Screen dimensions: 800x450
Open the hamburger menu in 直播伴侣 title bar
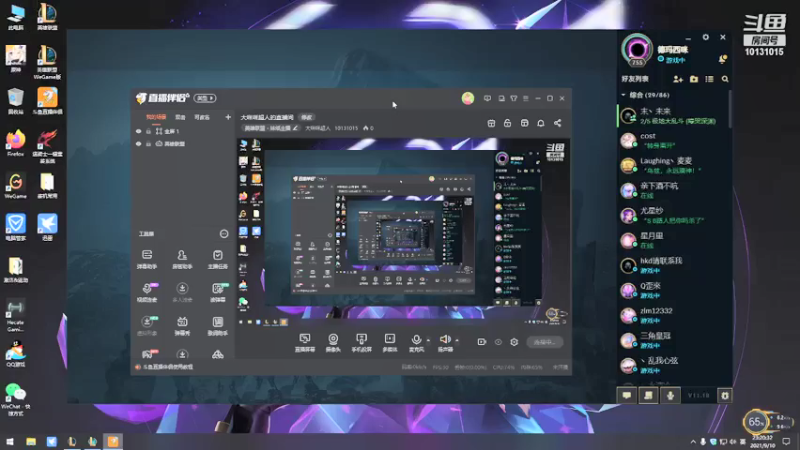tap(526, 98)
